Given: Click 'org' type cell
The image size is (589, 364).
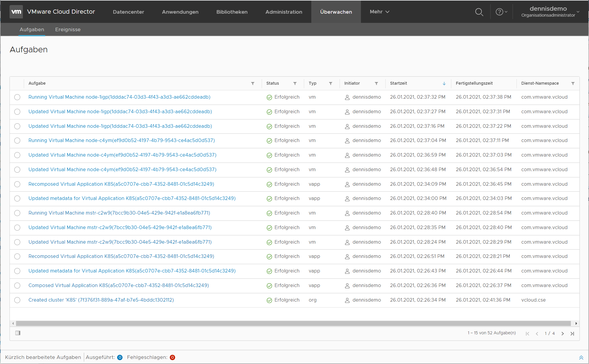Looking at the screenshot, I should coord(312,300).
